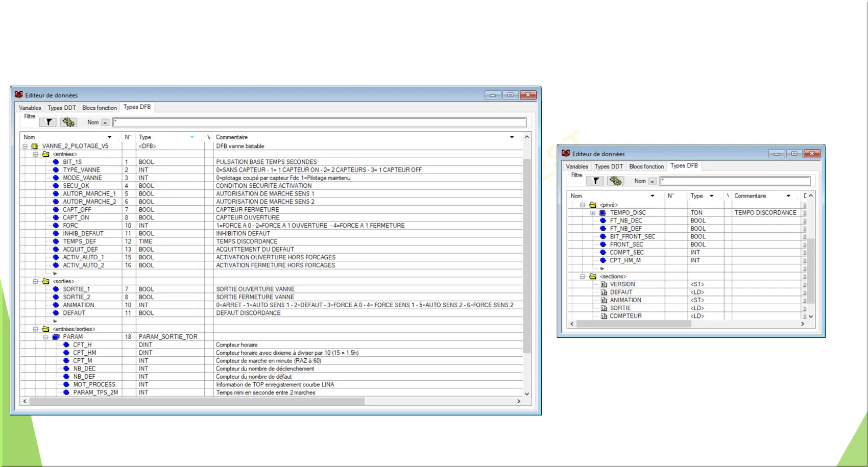Select the MODE_VANNE row
Image resolution: width=868 pixels, height=467 pixels.
272,178
